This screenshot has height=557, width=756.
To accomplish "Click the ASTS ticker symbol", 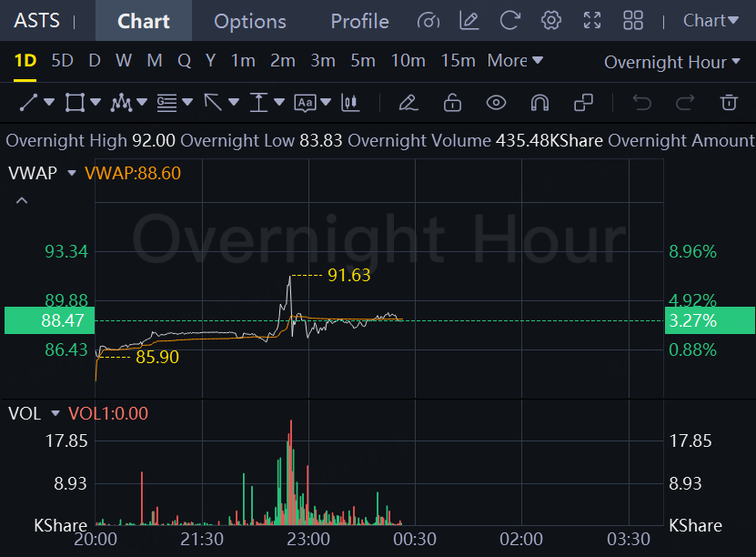I will [36, 21].
